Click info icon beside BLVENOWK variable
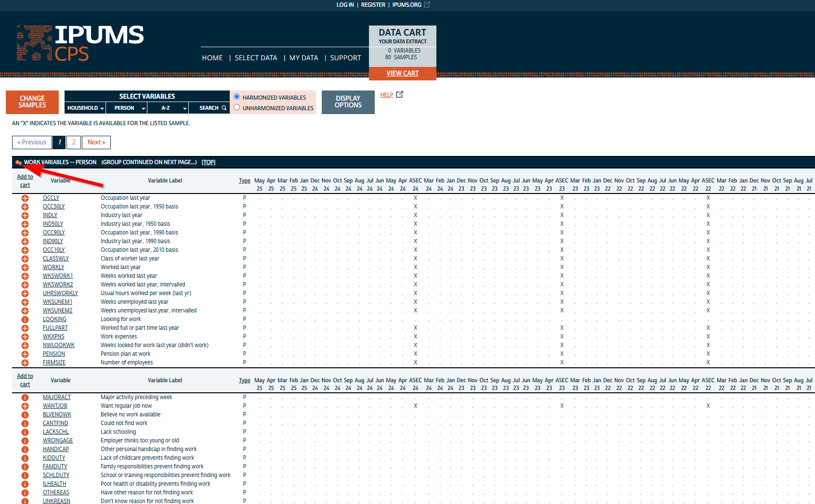815x504 pixels. [25, 415]
